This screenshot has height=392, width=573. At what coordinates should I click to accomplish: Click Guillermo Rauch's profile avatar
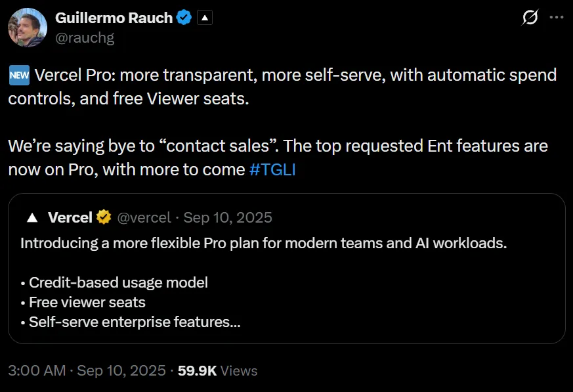(27, 28)
